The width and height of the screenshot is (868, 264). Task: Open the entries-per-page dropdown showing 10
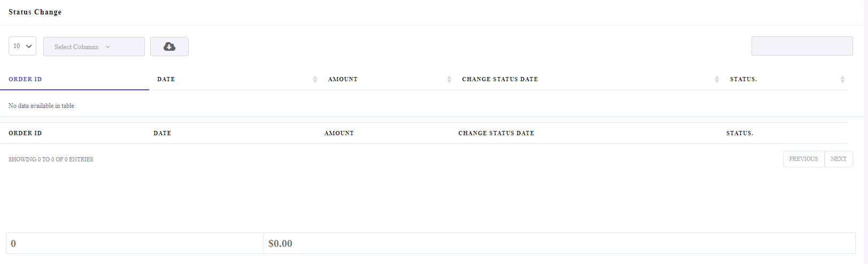point(22,46)
